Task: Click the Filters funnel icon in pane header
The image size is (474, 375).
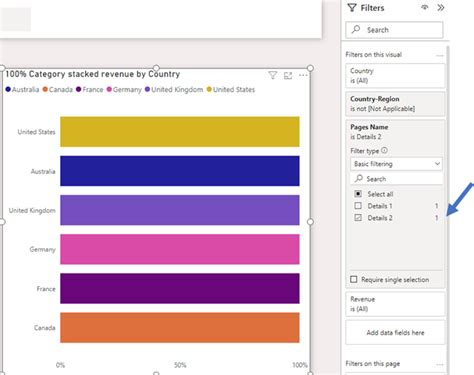Action: 352,8
